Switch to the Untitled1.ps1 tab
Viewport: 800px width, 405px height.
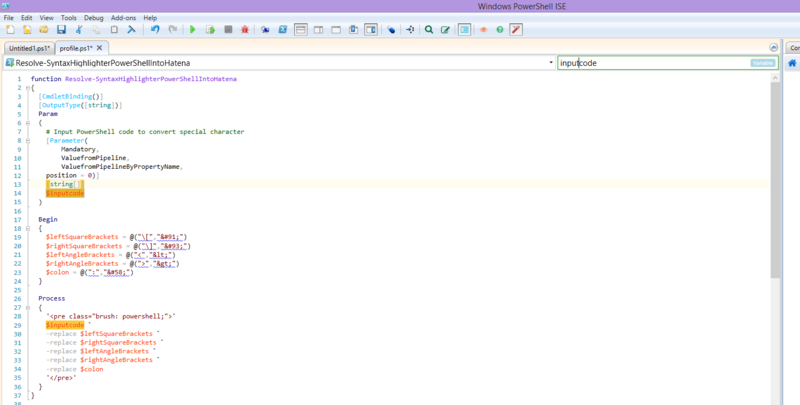(29, 48)
